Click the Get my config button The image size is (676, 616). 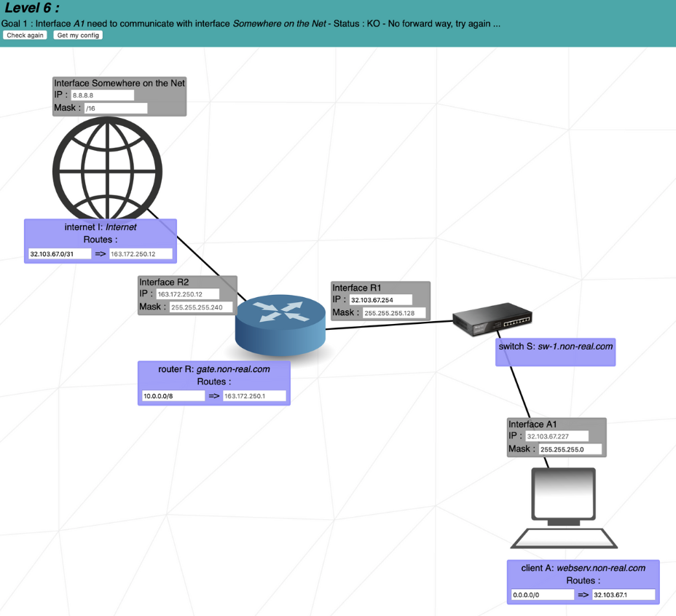[x=78, y=36]
